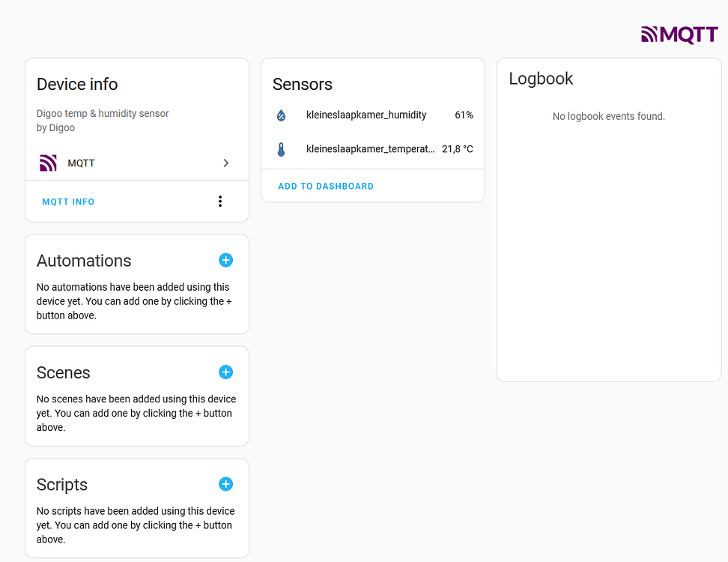
Task: Select the kleineslaapkamer_humidity sensor entry
Action: pyautogui.click(x=366, y=115)
